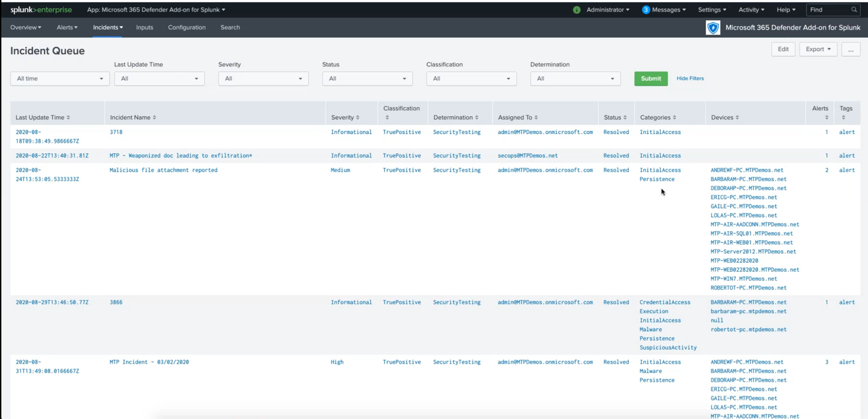Click secops@MTPDemos.net assignee

click(x=528, y=156)
